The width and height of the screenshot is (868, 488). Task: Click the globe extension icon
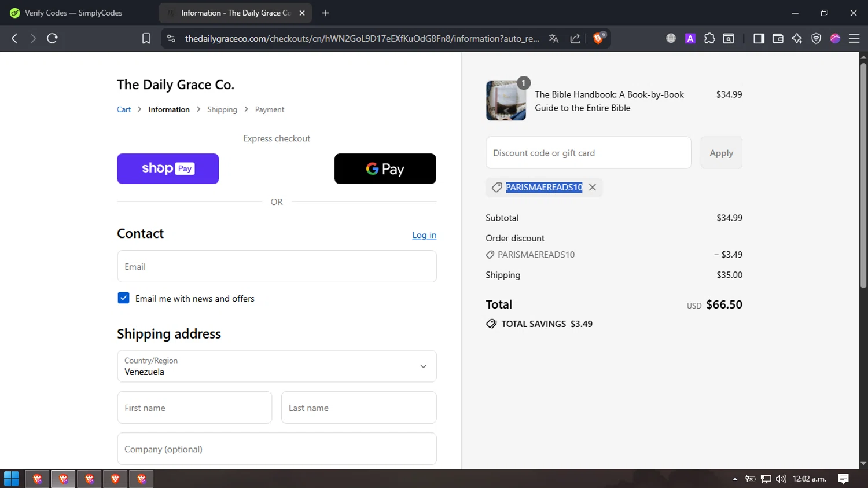(x=671, y=38)
